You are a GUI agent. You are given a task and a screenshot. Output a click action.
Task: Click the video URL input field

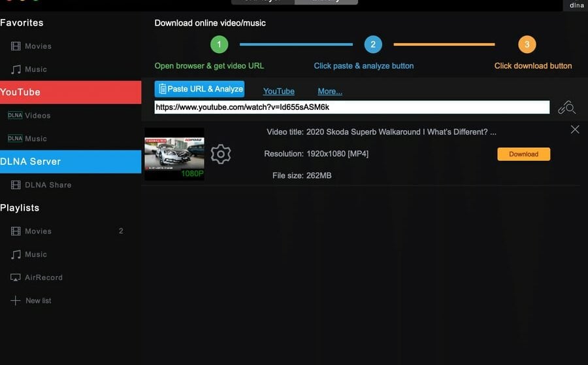pyautogui.click(x=352, y=107)
